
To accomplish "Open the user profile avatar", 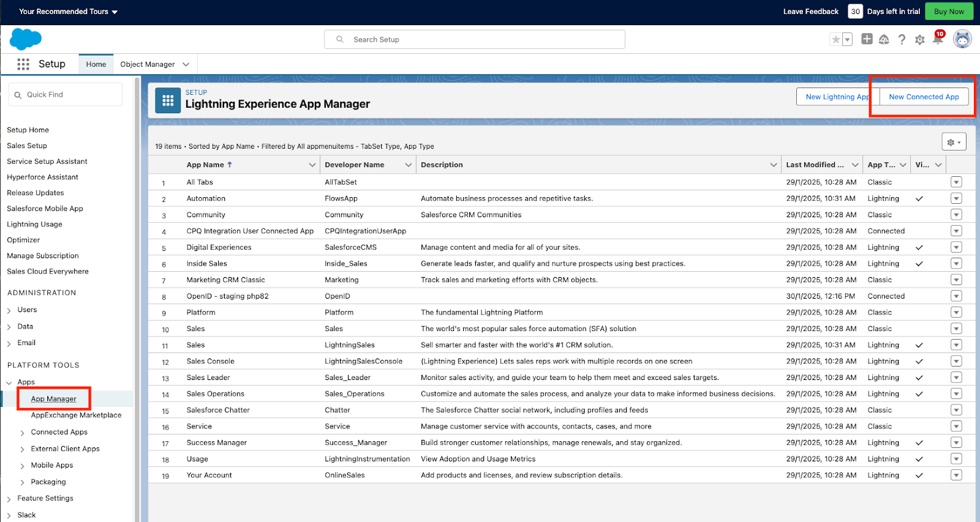I will pos(962,39).
